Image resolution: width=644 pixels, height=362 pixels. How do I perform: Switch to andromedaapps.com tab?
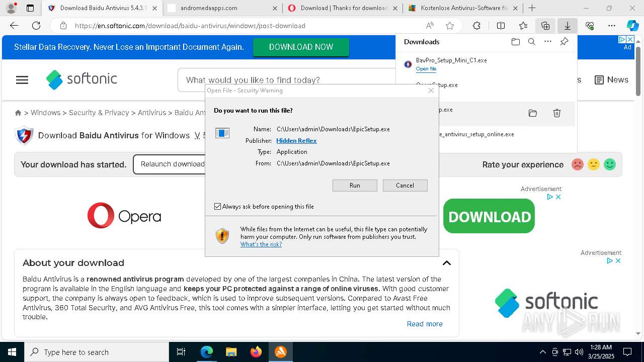tap(223, 8)
